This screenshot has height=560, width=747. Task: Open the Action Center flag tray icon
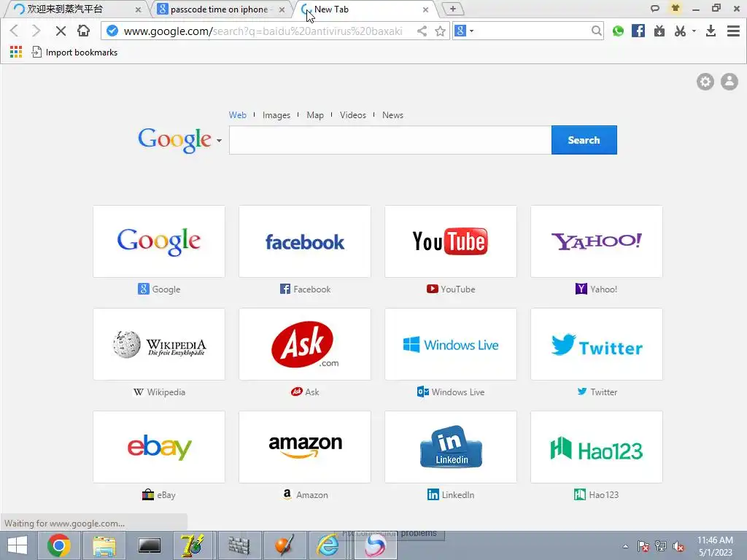[643, 546]
